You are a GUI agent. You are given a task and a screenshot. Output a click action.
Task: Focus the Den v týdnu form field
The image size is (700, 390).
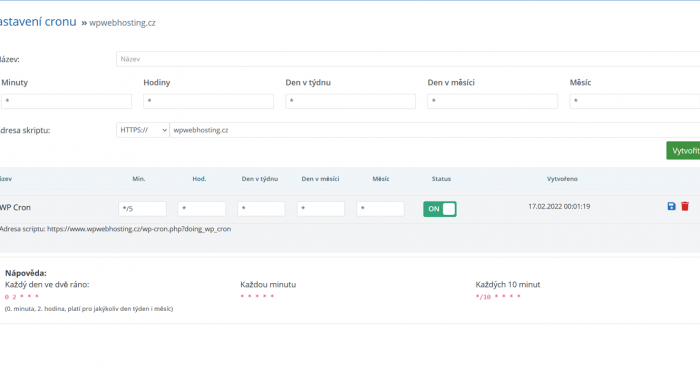pyautogui.click(x=350, y=101)
